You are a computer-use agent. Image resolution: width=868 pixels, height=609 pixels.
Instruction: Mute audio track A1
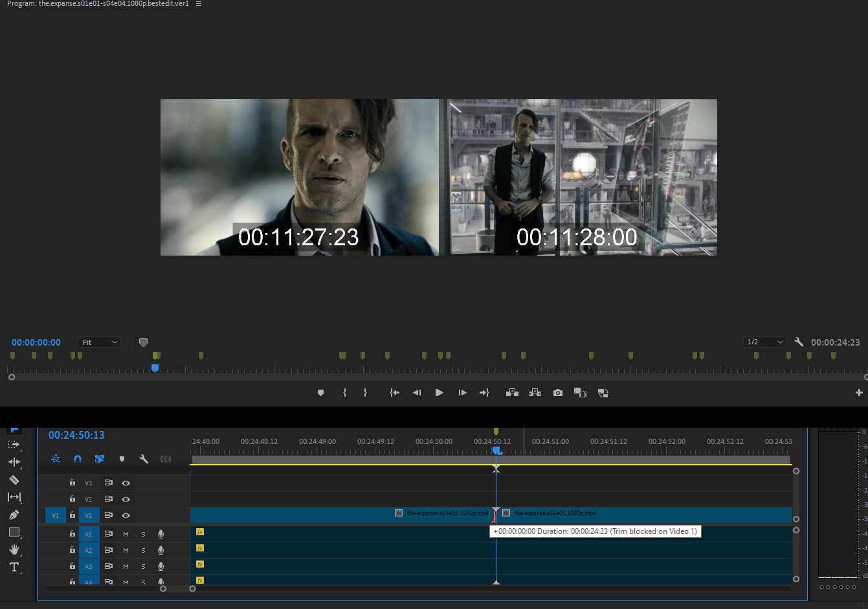[x=126, y=534]
